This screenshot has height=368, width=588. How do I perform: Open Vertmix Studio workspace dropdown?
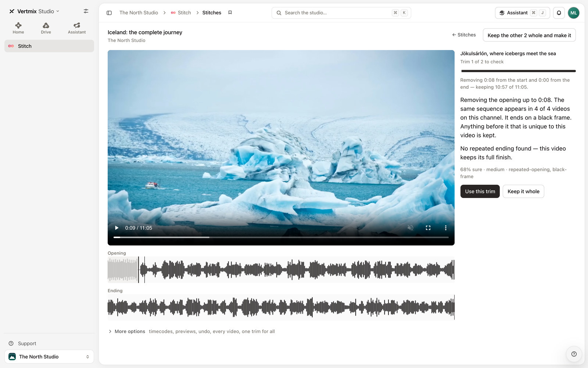click(x=34, y=11)
